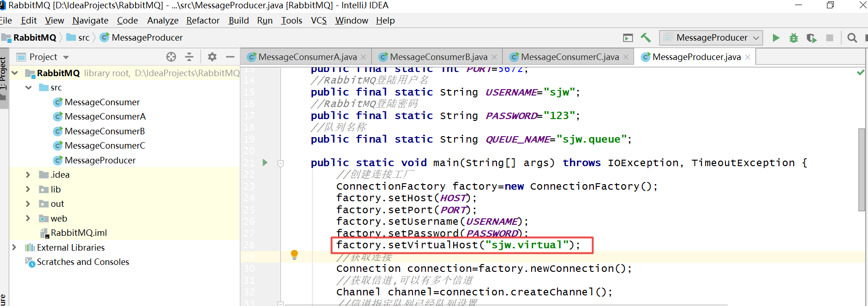This screenshot has width=868, height=306.
Task: Expand External Libraries node
Action: (14, 247)
